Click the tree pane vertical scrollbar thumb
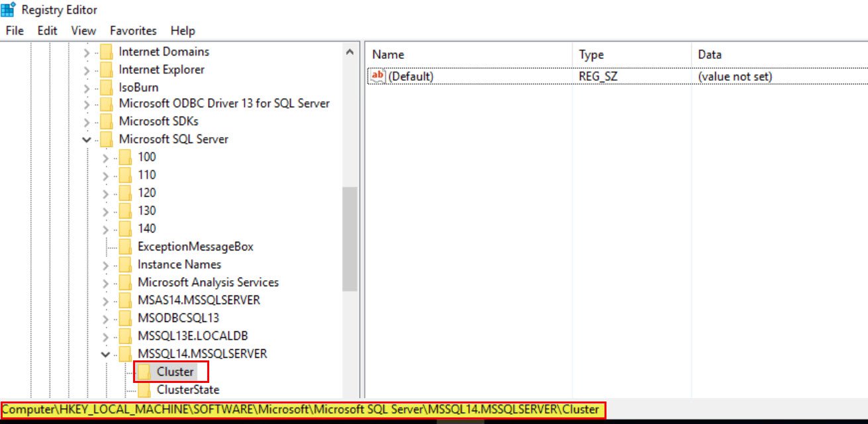868x424 pixels. coord(350,239)
